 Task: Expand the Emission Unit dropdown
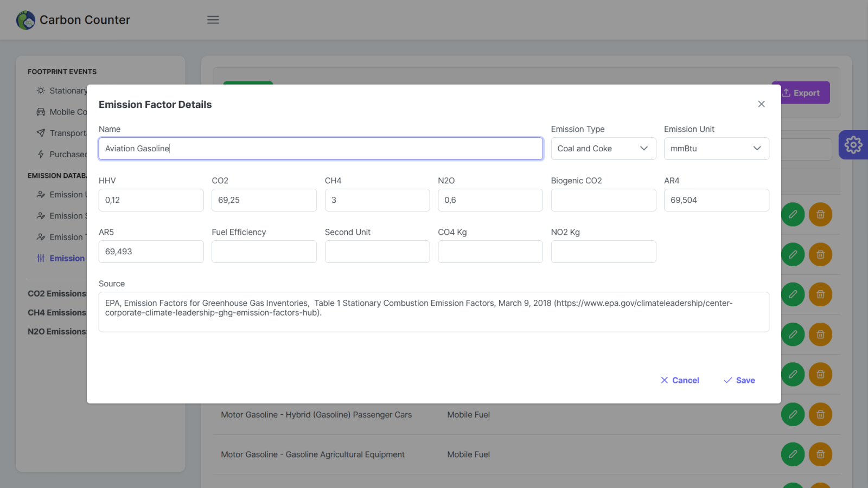tap(716, 149)
